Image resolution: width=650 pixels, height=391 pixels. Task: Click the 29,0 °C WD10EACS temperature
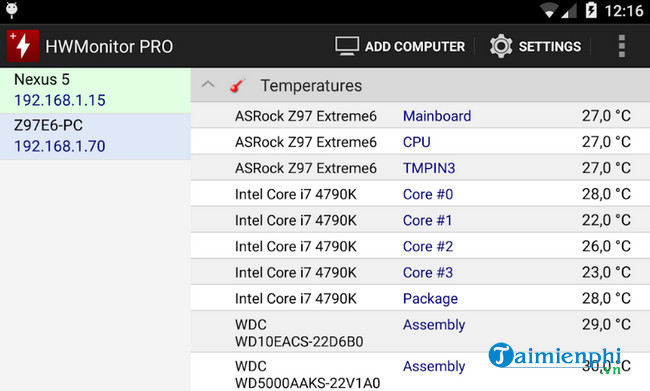pyautogui.click(x=606, y=325)
